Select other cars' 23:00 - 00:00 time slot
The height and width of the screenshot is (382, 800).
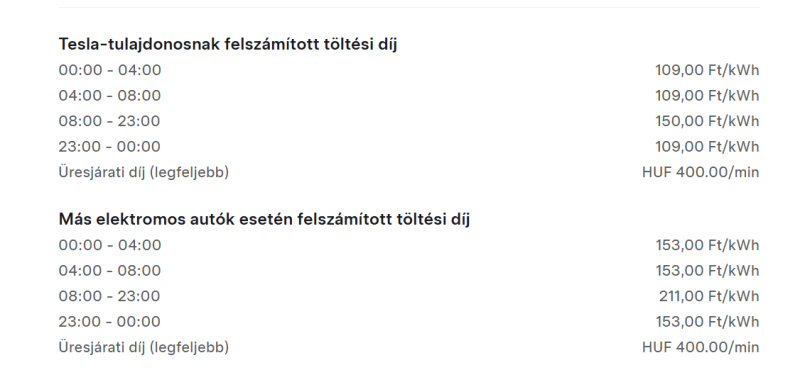[x=109, y=321]
